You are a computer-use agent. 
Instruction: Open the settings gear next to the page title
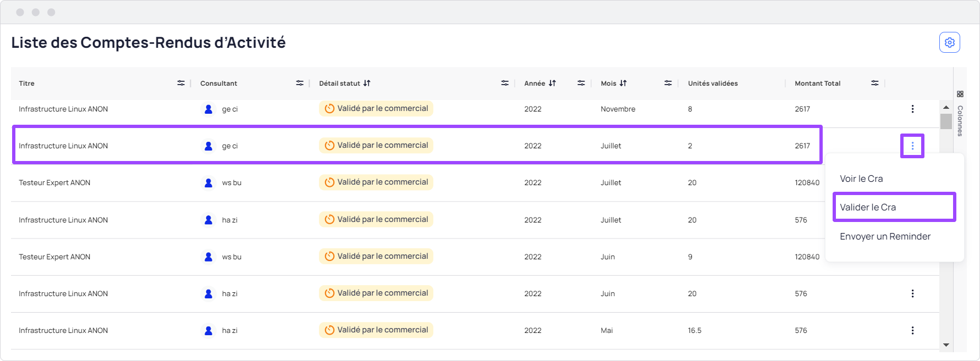(x=949, y=42)
